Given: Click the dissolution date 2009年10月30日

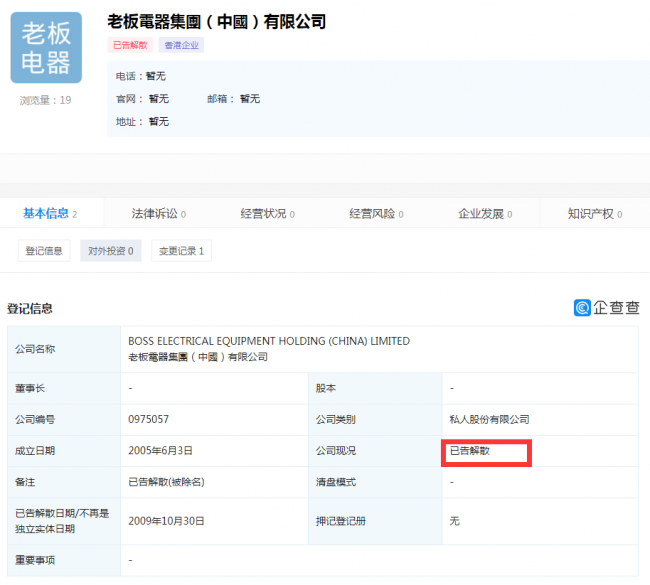Looking at the screenshot, I should pyautogui.click(x=166, y=521).
